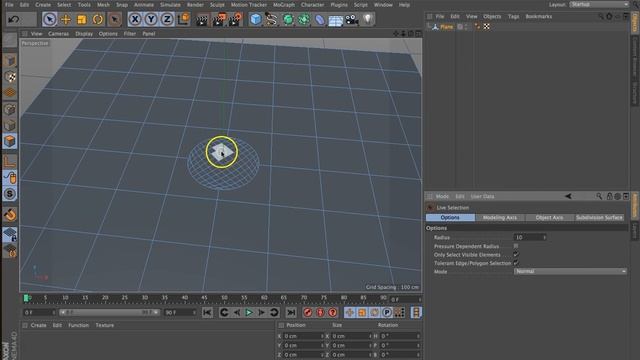This screenshot has height=360, width=640.
Task: Toggle the Y axis lock
Action: click(151, 19)
